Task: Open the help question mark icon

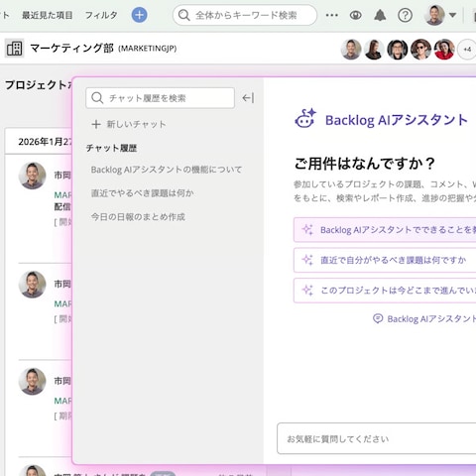Action: [405, 15]
